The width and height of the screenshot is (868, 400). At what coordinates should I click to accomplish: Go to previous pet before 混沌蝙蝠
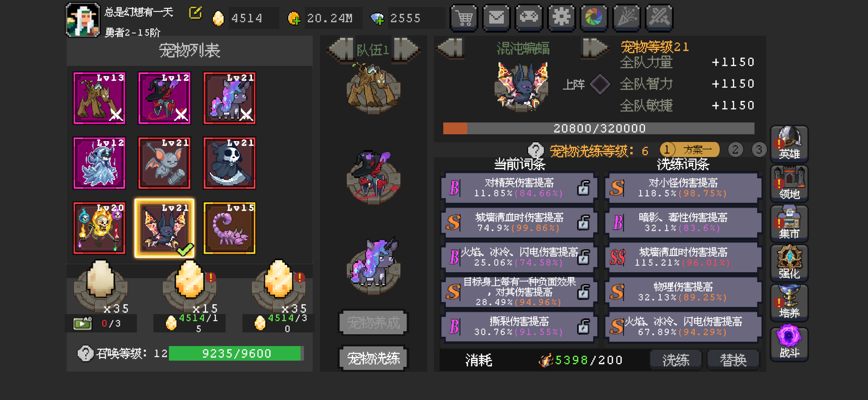pyautogui.click(x=450, y=48)
